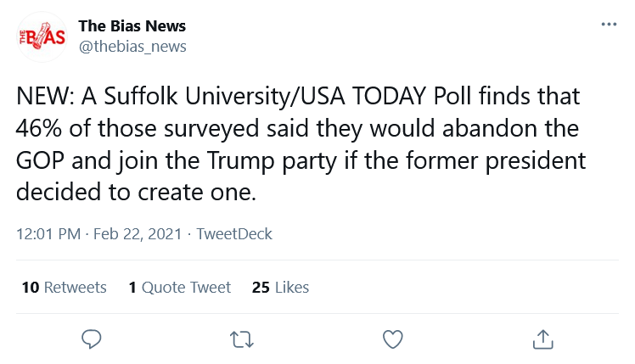View the 1 Quote Tweet list
Image resolution: width=635 pixels, height=364 pixels.
tap(179, 288)
